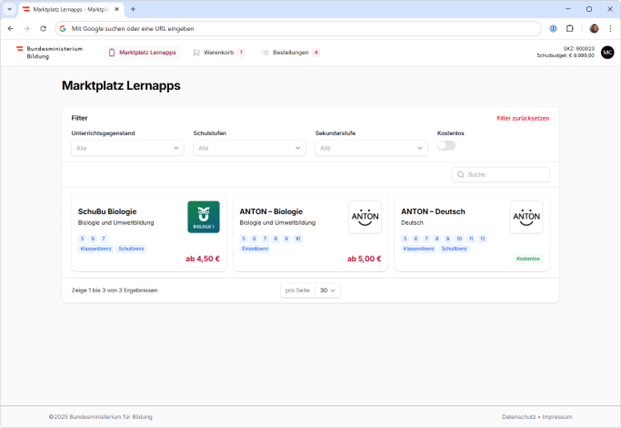Click grade 12 tag on ANTON – Deutsch
The image size is (621, 428).
point(482,239)
